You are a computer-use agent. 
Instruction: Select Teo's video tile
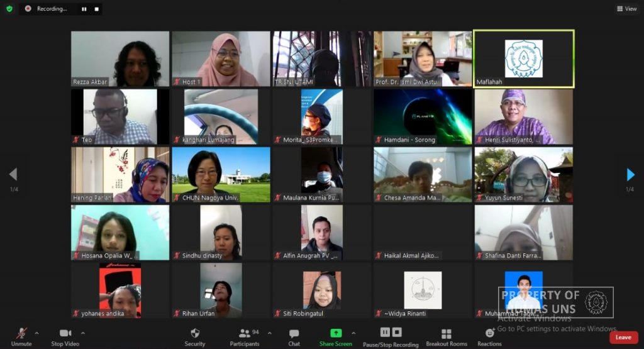120,116
